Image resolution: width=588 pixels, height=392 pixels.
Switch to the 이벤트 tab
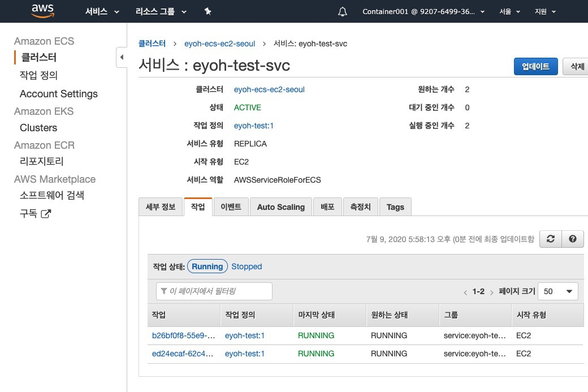[231, 206]
